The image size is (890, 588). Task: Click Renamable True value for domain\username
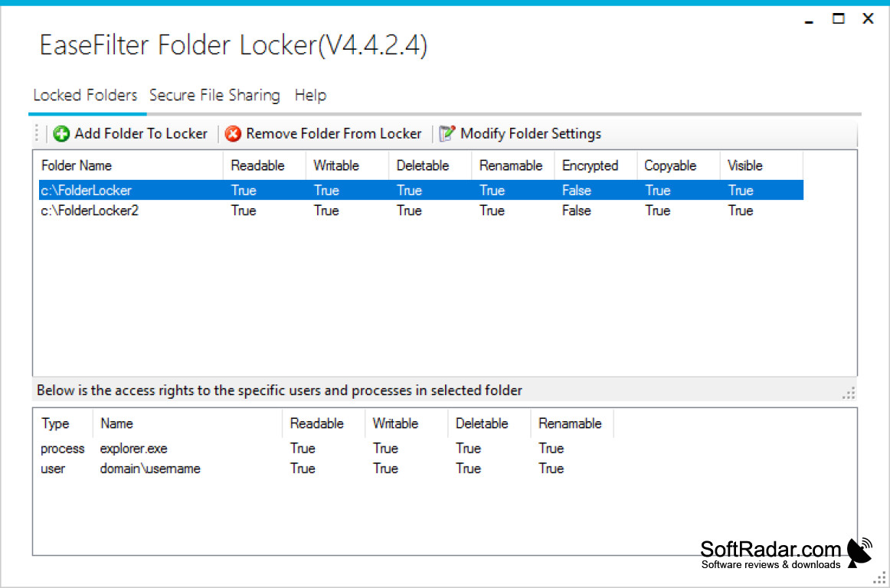[x=551, y=469]
